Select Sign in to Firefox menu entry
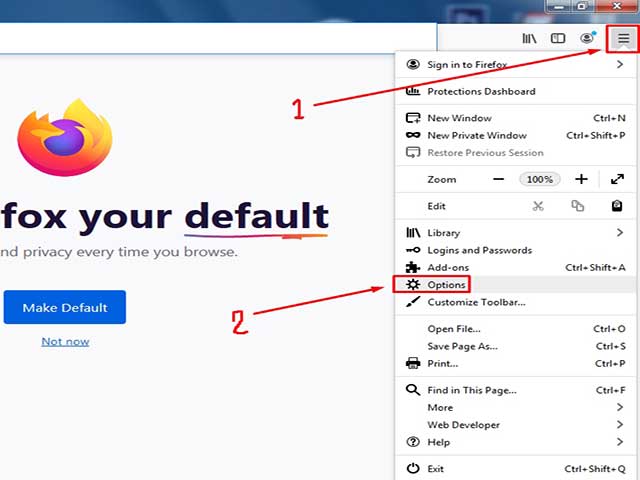This screenshot has height=480, width=640. (x=515, y=64)
